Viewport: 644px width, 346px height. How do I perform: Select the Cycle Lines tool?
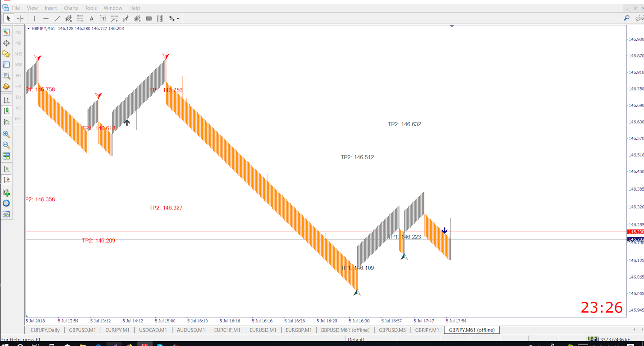click(160, 18)
